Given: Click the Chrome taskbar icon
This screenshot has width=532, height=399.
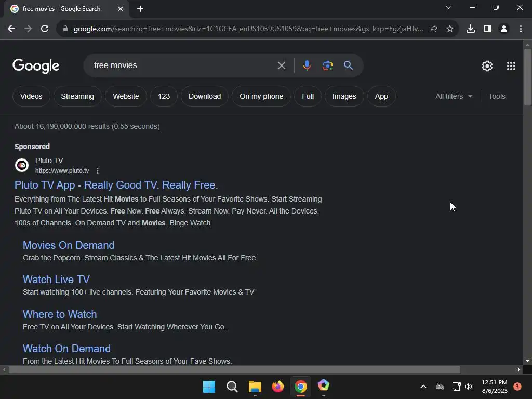Looking at the screenshot, I should pyautogui.click(x=301, y=387).
